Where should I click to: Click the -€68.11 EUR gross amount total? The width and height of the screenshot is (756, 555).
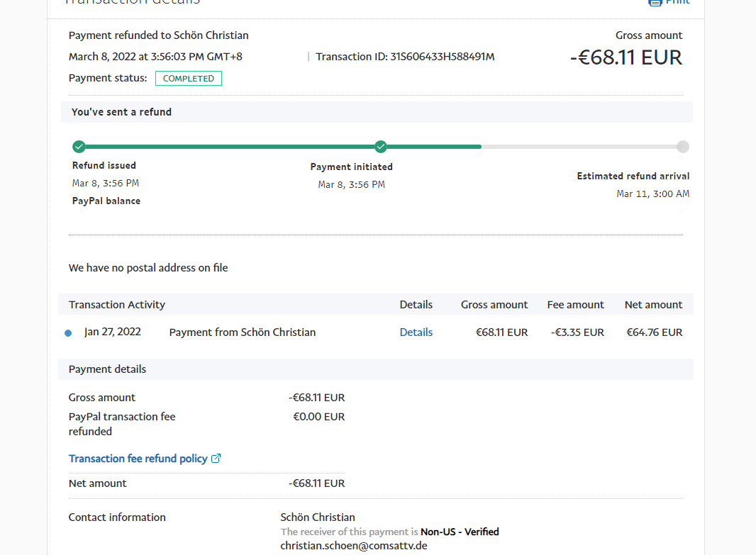[x=626, y=57]
